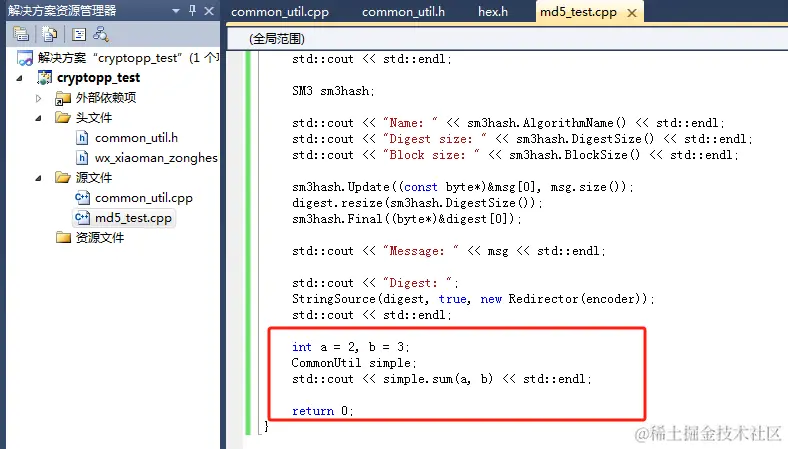Close the md5_test.cpp tab

[632, 13]
